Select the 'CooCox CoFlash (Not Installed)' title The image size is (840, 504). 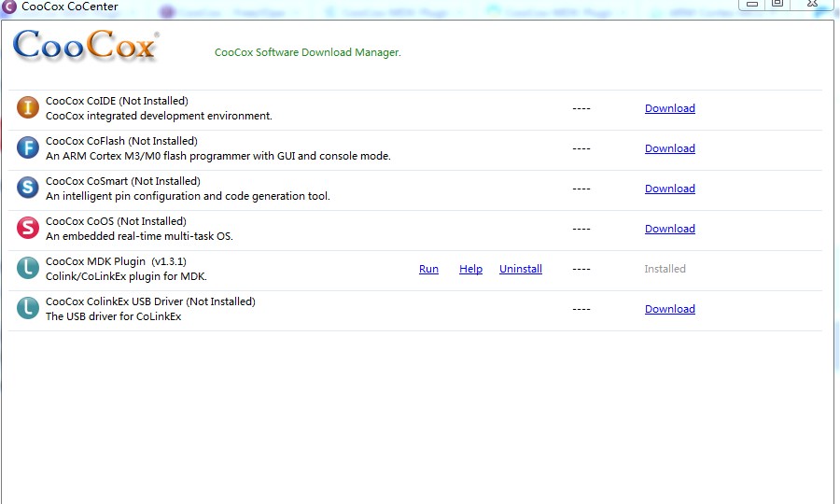[121, 141]
